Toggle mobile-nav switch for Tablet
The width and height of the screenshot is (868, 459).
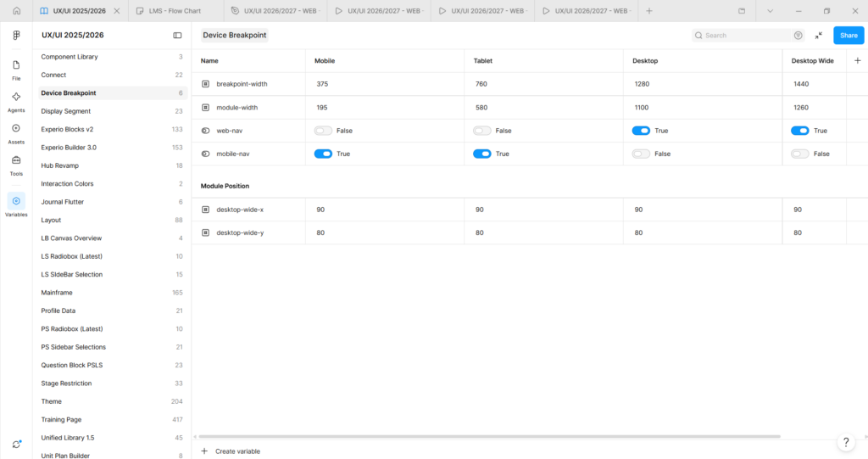pos(482,154)
